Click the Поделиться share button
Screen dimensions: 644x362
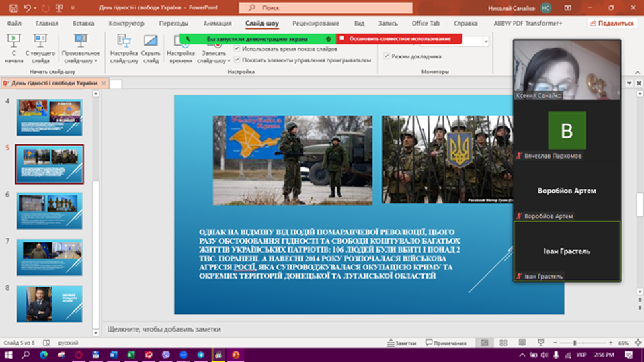pos(612,24)
